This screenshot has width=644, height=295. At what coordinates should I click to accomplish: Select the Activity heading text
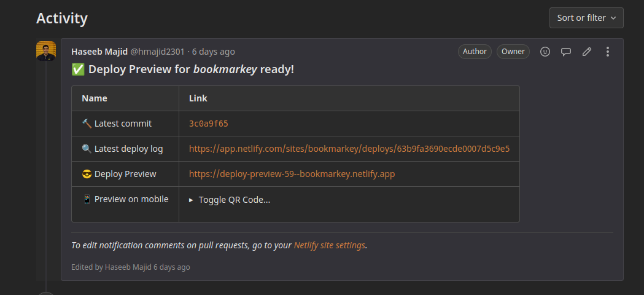(62, 18)
